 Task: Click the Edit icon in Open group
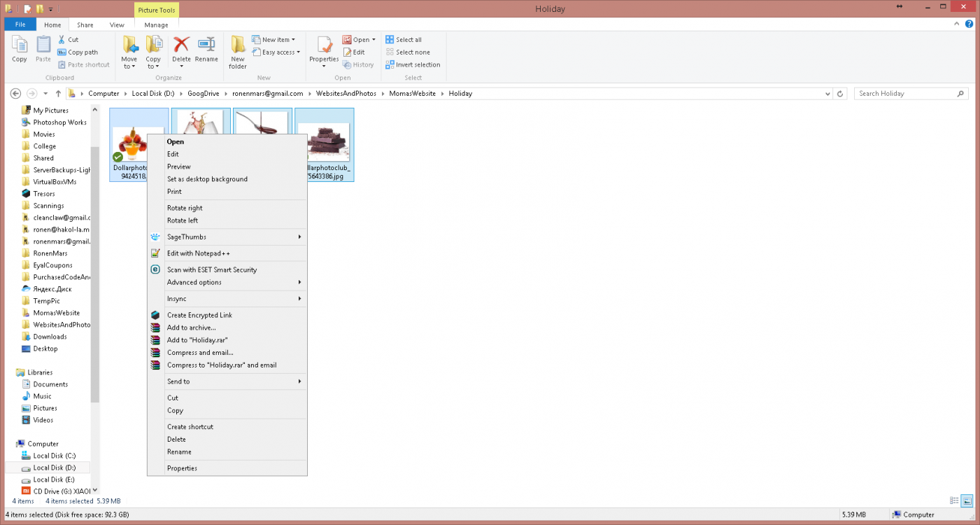[x=347, y=52]
